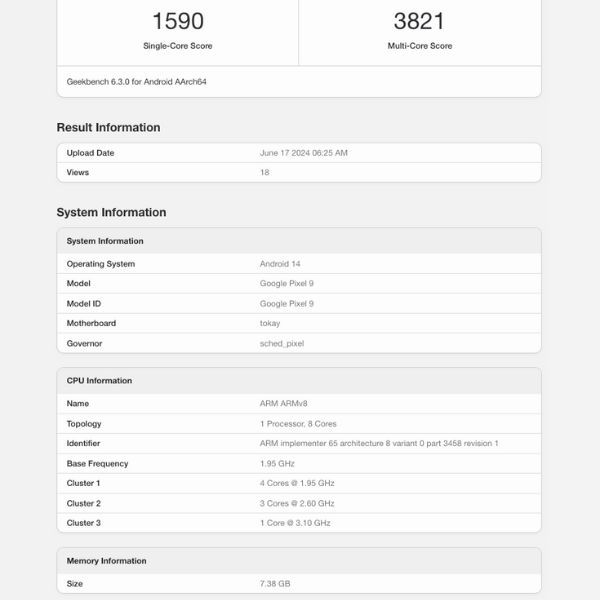Click the Model row label
600x600 pixels.
(78, 284)
